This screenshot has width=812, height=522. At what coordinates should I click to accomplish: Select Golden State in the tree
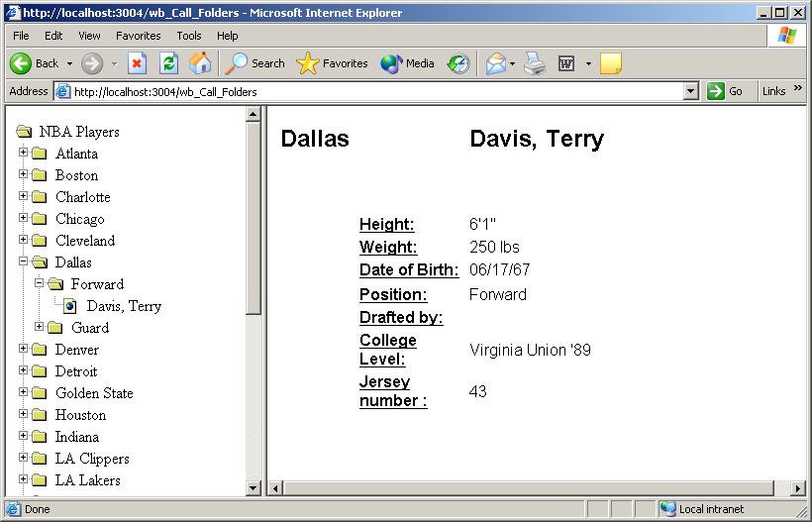pyautogui.click(x=94, y=393)
